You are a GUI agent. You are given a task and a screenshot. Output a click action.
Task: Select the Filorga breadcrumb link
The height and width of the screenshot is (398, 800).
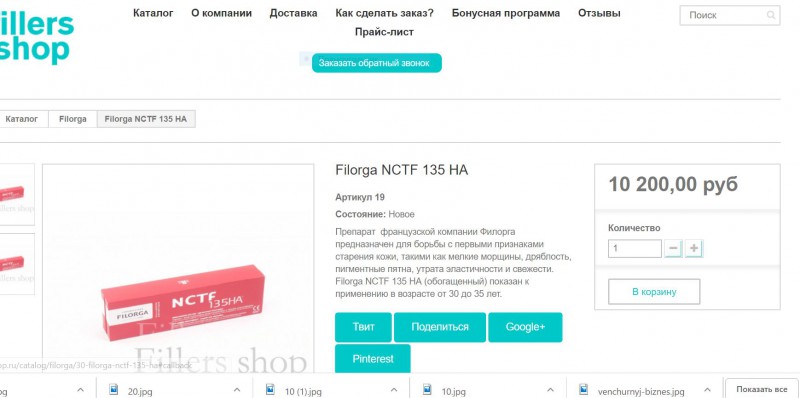[x=72, y=119]
